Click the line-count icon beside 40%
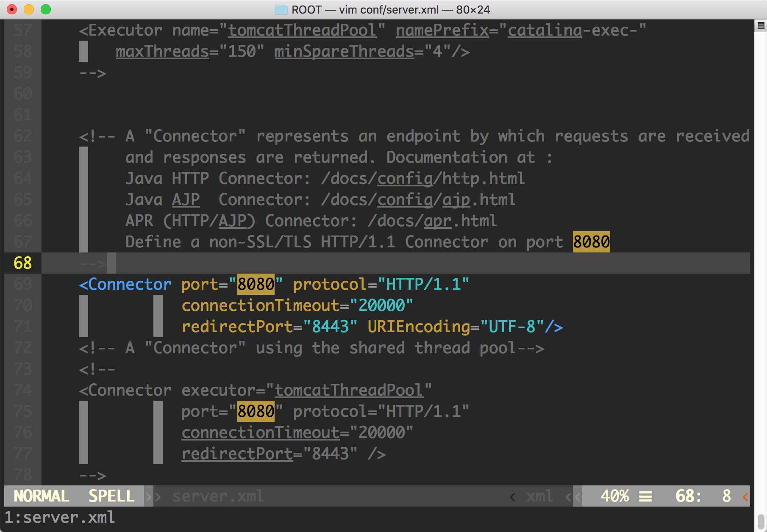This screenshot has height=532, width=767. (x=645, y=496)
